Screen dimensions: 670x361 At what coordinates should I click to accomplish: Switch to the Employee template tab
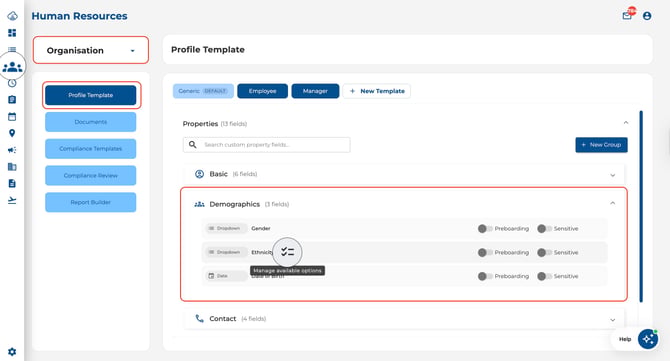click(x=262, y=91)
